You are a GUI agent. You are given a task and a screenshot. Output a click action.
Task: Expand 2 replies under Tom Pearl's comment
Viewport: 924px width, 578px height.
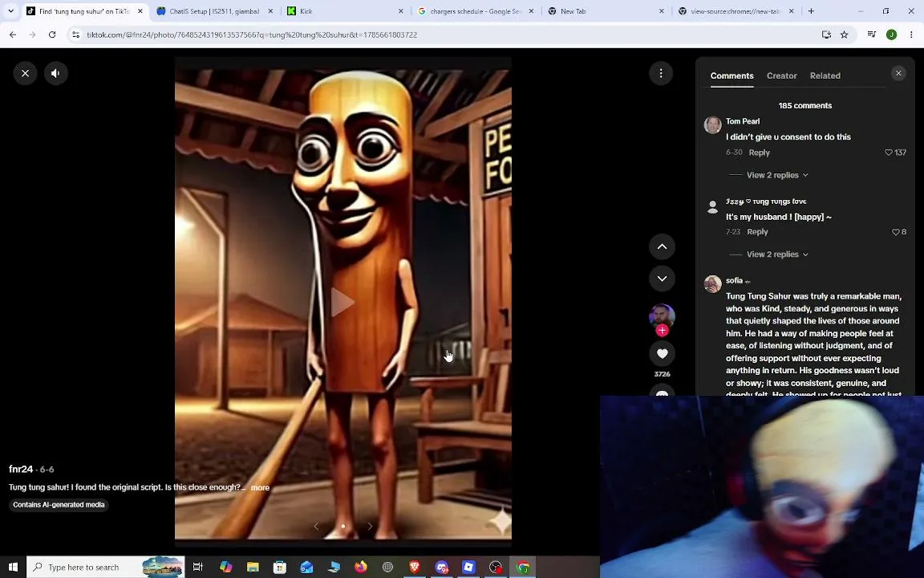click(776, 175)
